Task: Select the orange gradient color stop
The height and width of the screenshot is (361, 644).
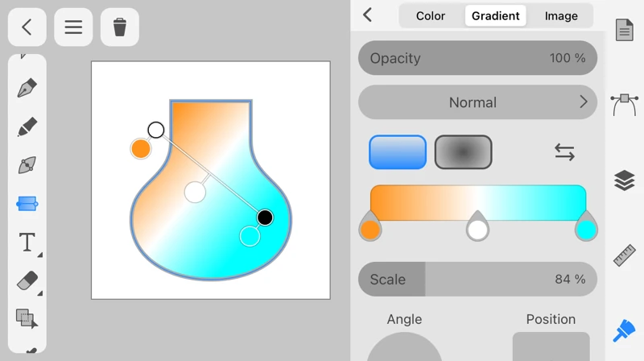Action: click(370, 230)
